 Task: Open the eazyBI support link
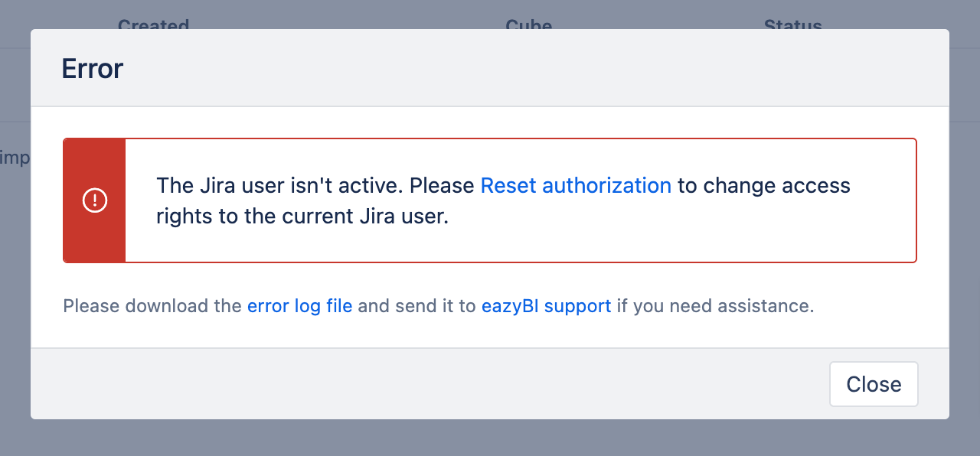546,306
